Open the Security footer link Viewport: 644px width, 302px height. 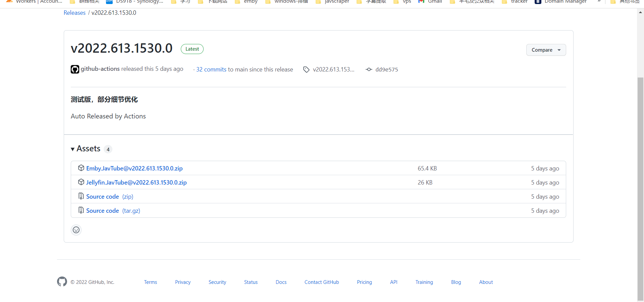(217, 282)
